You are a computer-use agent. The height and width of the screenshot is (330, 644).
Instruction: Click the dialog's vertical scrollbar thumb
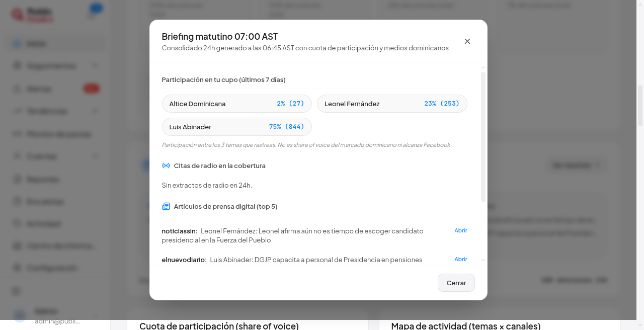484,137
